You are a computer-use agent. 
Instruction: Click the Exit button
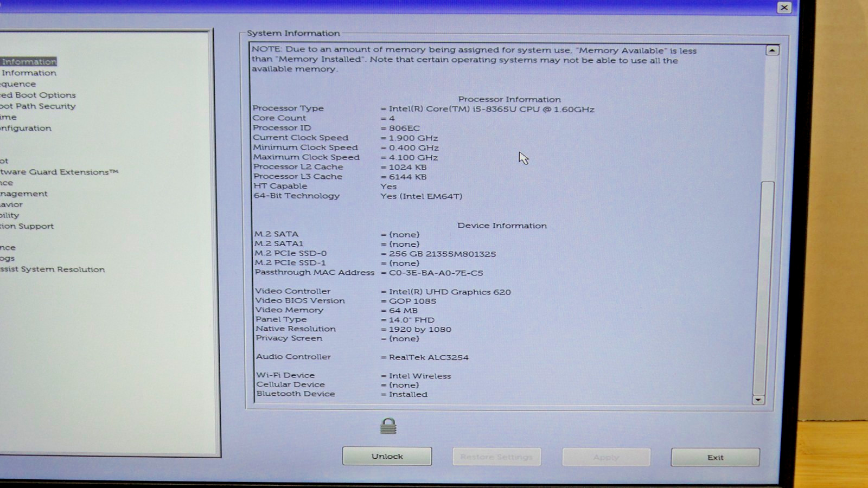[x=715, y=458]
